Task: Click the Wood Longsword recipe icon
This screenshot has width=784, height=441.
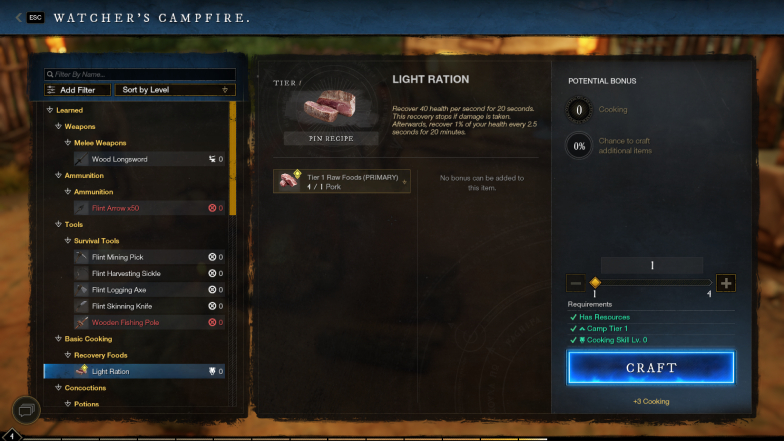Action: (81, 159)
